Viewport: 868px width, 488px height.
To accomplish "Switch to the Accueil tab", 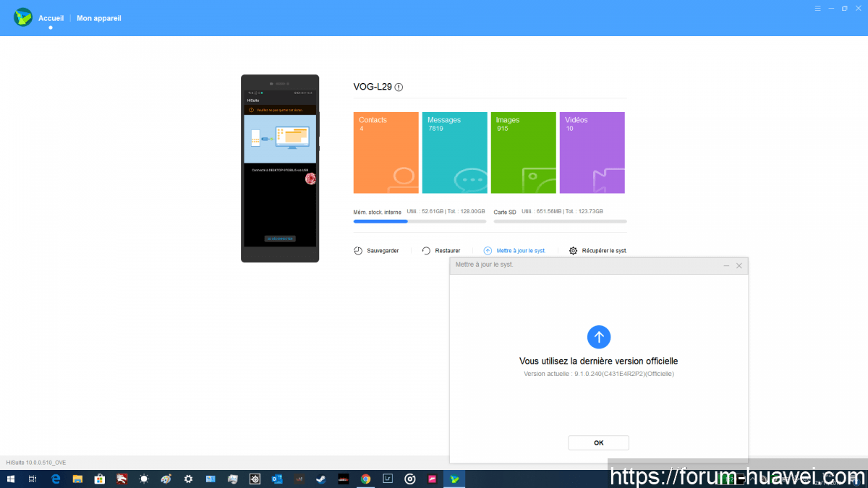I will (x=51, y=18).
